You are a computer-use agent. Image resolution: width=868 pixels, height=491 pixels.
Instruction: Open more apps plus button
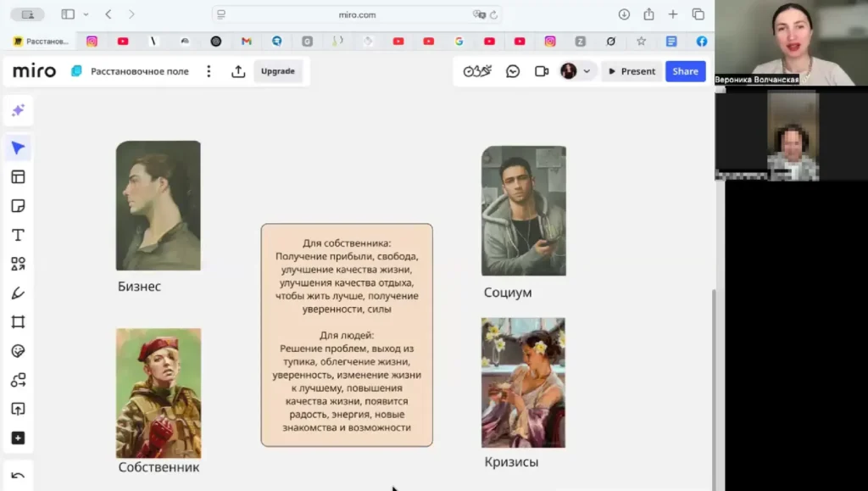point(18,438)
